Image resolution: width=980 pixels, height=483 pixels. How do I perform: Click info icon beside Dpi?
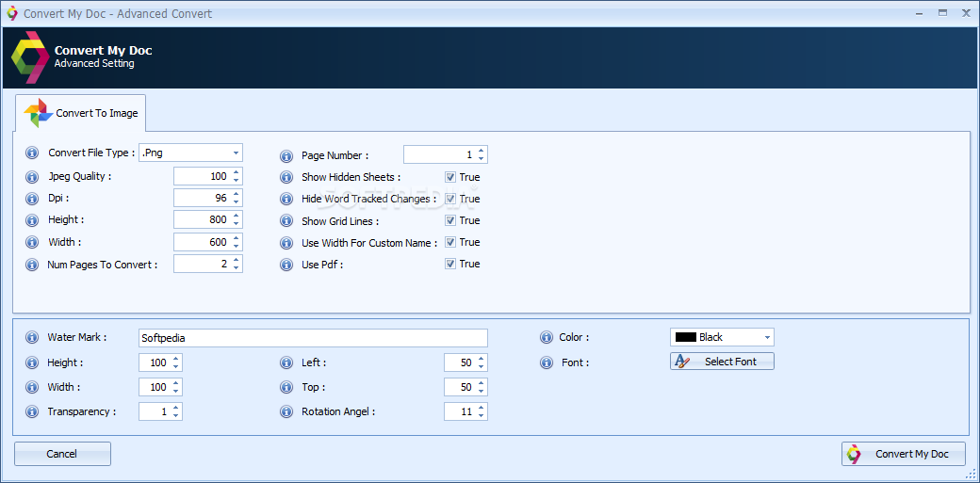[x=32, y=199]
